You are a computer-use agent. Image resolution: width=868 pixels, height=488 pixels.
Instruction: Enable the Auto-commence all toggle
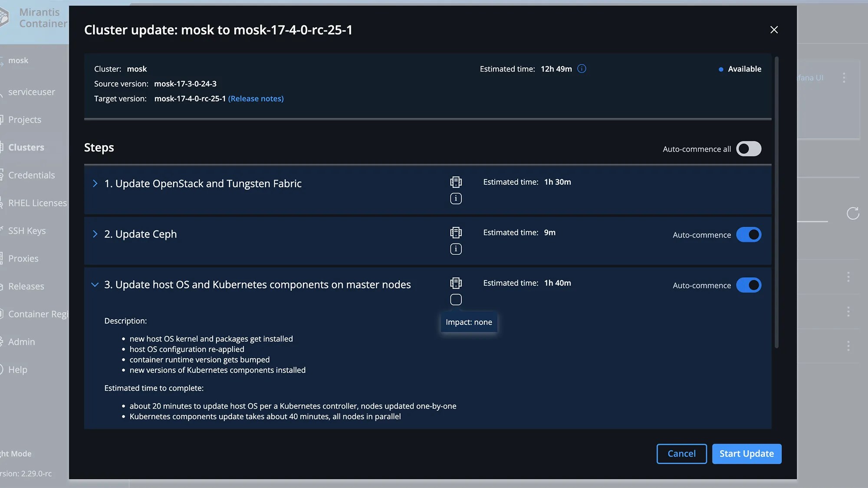(749, 149)
